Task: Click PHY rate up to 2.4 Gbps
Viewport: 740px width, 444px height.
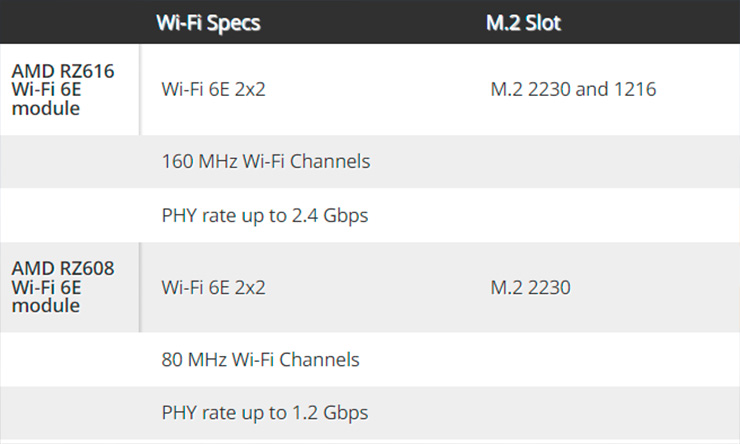Action: (x=265, y=216)
